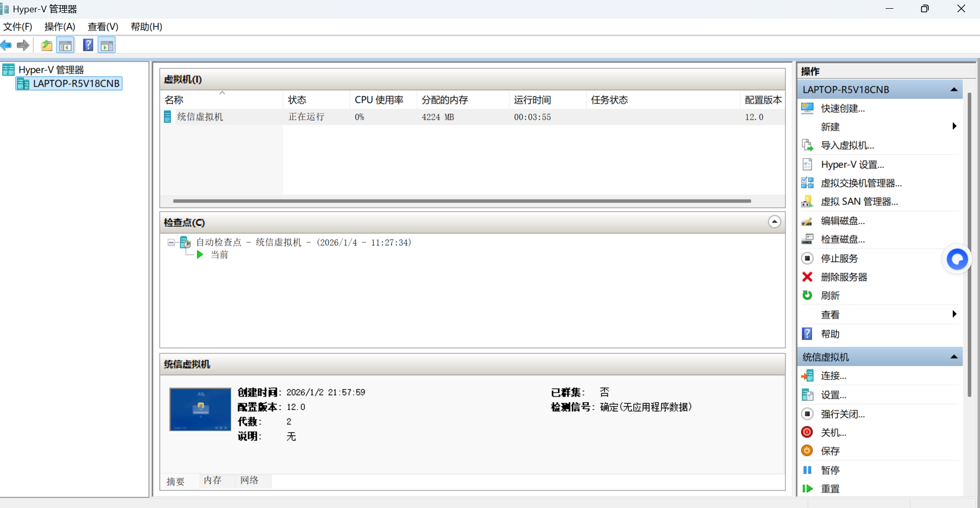This screenshot has width=980, height=508.
Task: Click the Hyper-V 设置 page icon
Action: click(x=807, y=164)
